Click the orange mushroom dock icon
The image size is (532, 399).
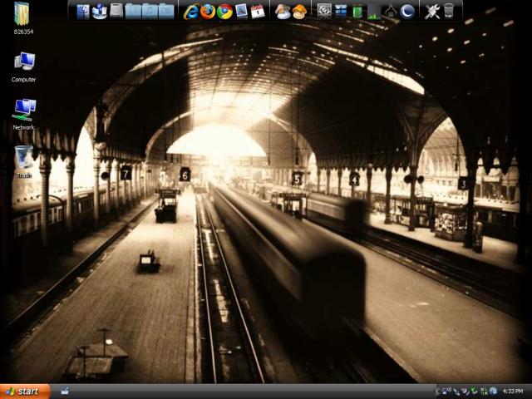[x=299, y=12]
